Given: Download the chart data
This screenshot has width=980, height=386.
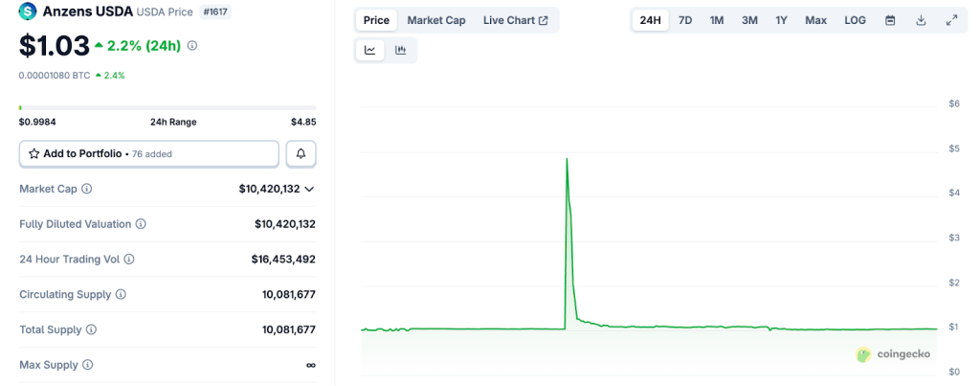Looking at the screenshot, I should coord(921,20).
